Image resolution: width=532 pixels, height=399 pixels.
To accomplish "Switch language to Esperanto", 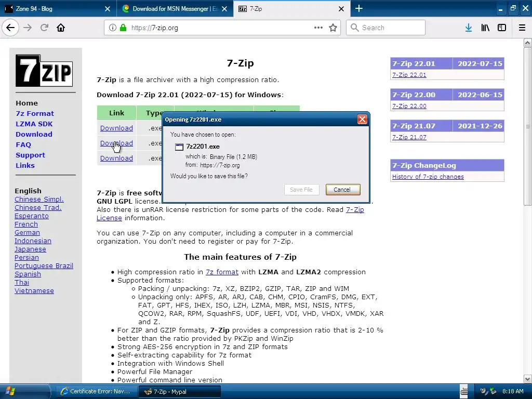I will coord(32,216).
